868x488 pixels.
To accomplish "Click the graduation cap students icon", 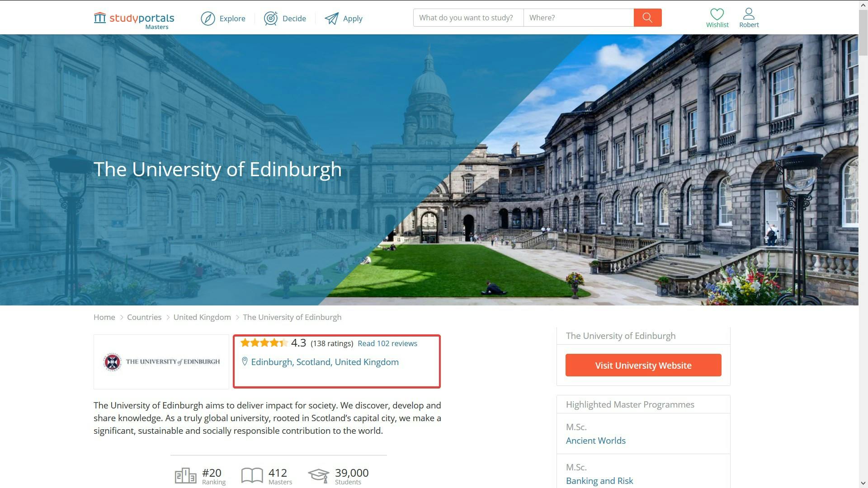I will click(319, 476).
